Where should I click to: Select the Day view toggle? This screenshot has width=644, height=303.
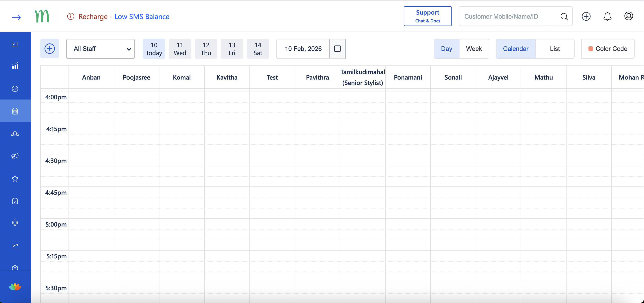click(447, 49)
